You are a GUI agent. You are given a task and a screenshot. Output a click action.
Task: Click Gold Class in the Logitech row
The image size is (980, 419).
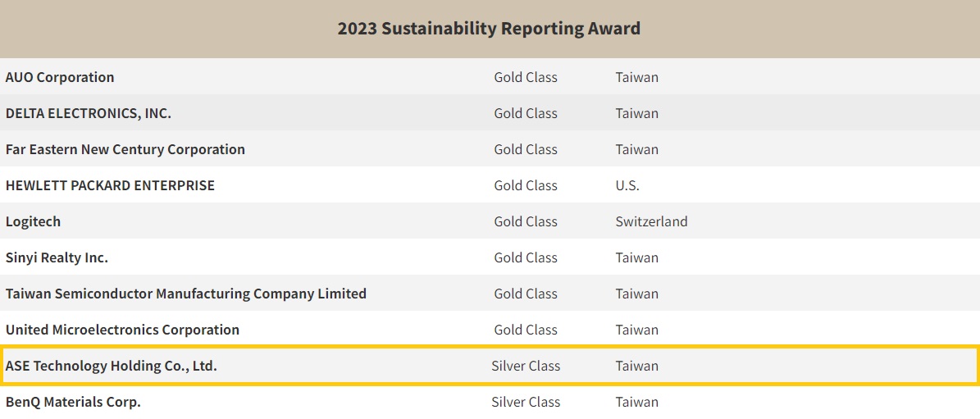pos(526,221)
